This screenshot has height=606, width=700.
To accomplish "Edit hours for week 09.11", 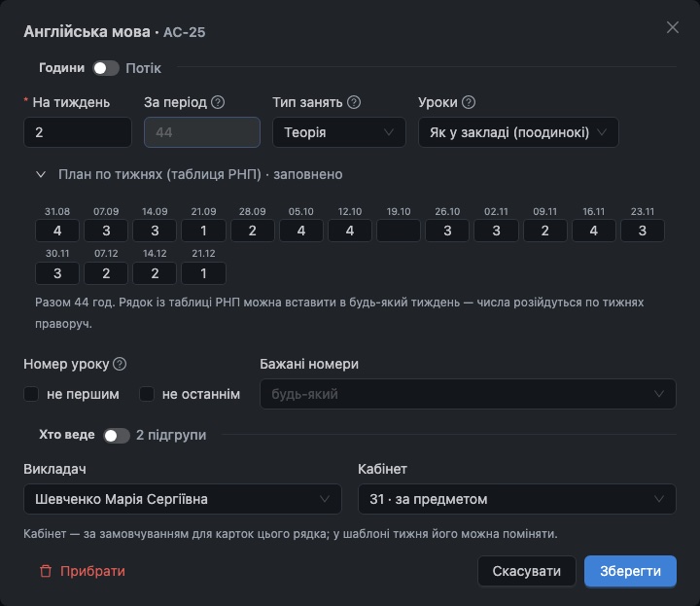I will (544, 231).
